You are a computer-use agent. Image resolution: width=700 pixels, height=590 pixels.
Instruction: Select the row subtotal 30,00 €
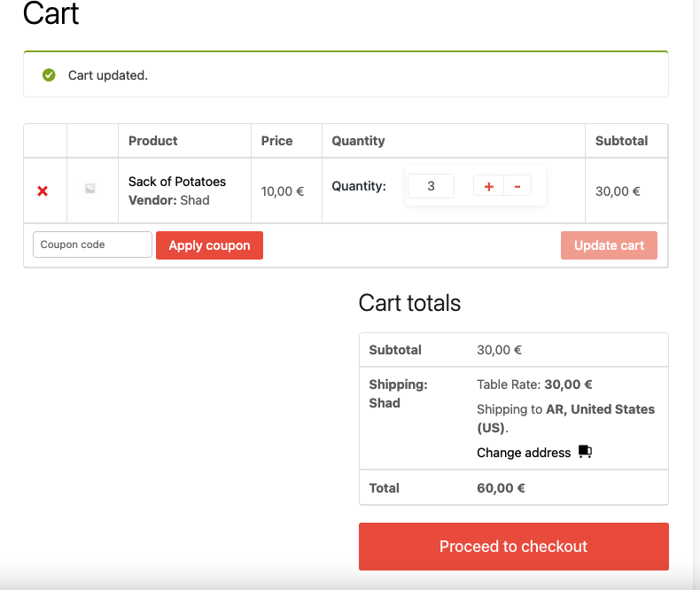tap(618, 191)
